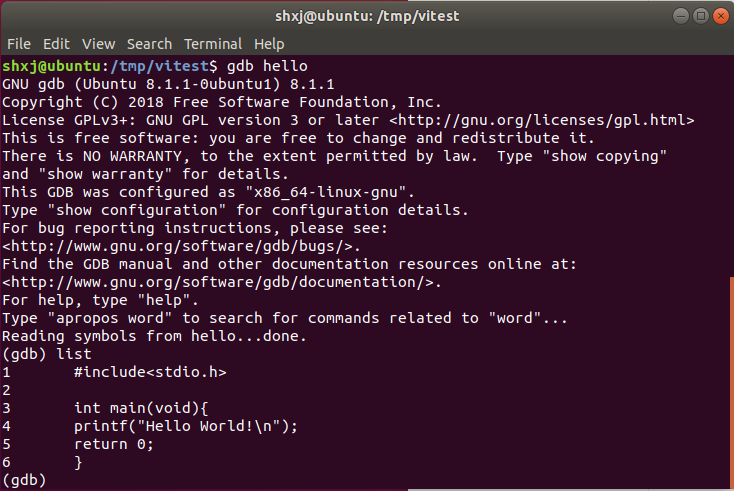Viewport: 734px width, 491px height.
Task: Click the last (gdb) prompt line
Action: coord(25,480)
